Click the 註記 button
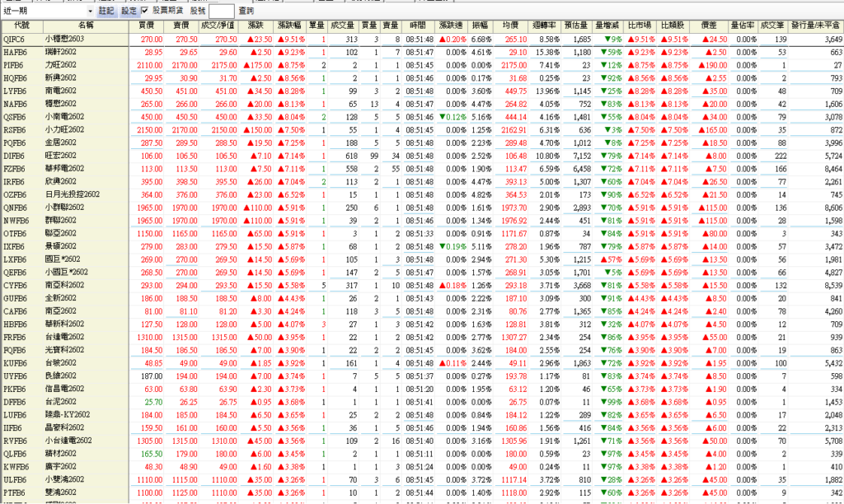844x504 pixels. click(x=106, y=12)
